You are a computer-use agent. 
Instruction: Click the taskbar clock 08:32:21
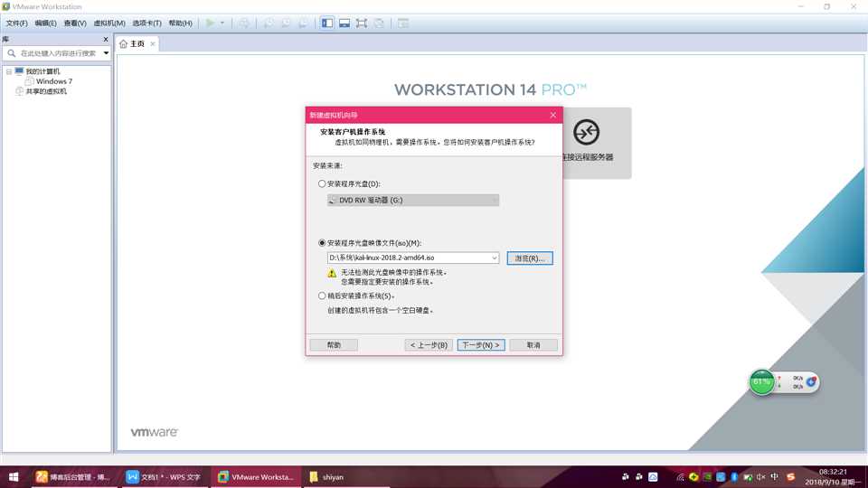[833, 472]
